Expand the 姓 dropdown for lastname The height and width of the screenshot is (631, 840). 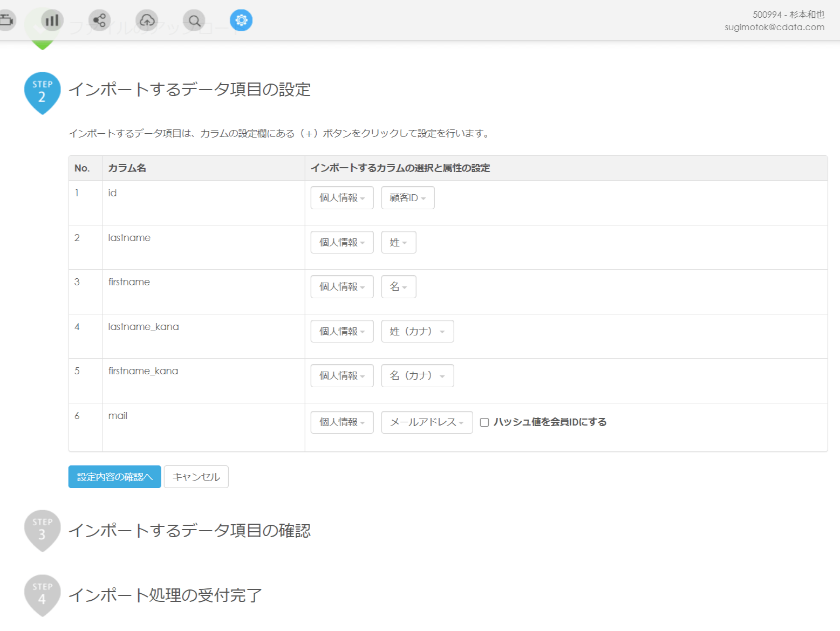pyautogui.click(x=399, y=242)
